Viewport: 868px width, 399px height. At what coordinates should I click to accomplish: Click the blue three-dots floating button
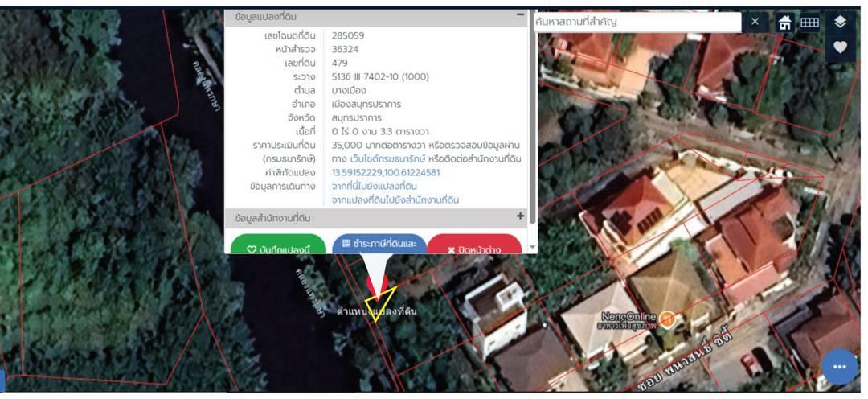pyautogui.click(x=840, y=367)
